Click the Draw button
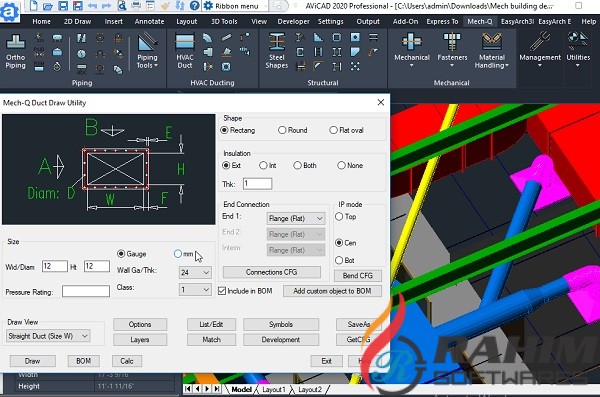The image size is (600, 397). coord(33,361)
